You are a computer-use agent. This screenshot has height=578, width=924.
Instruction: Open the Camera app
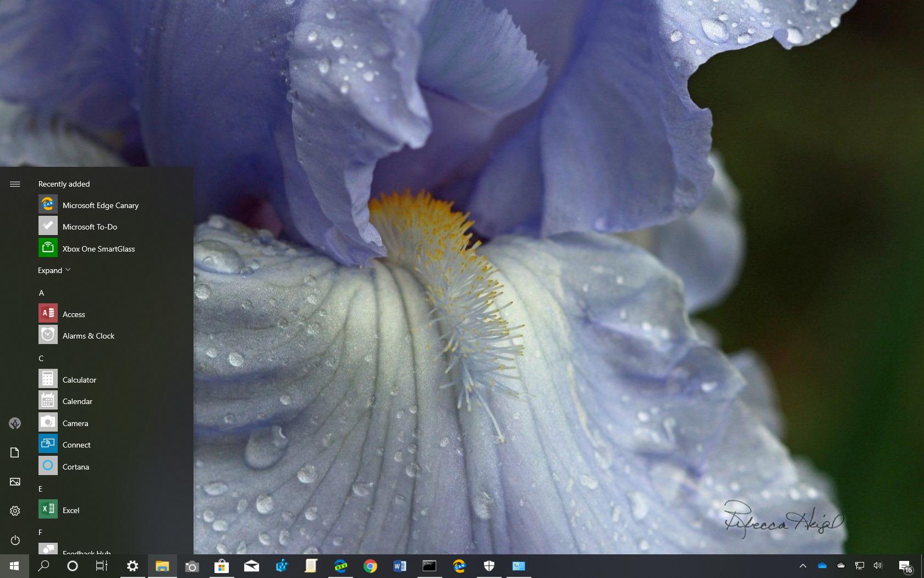[75, 423]
